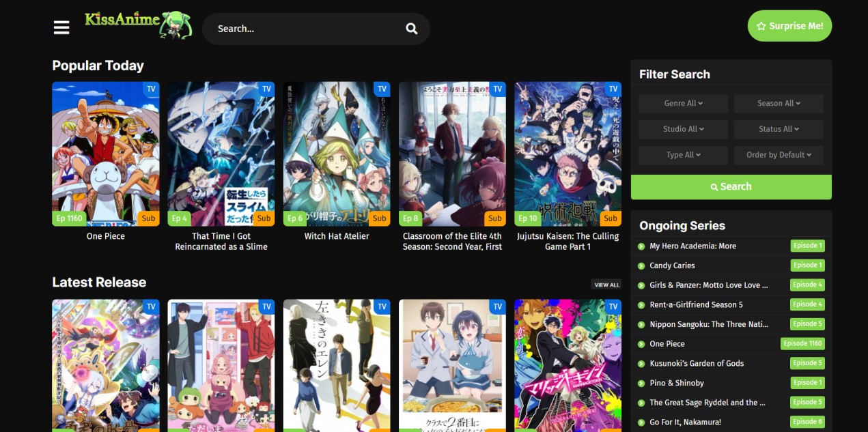Click Sub badge on Jujutsu Kaisen poster

point(611,218)
